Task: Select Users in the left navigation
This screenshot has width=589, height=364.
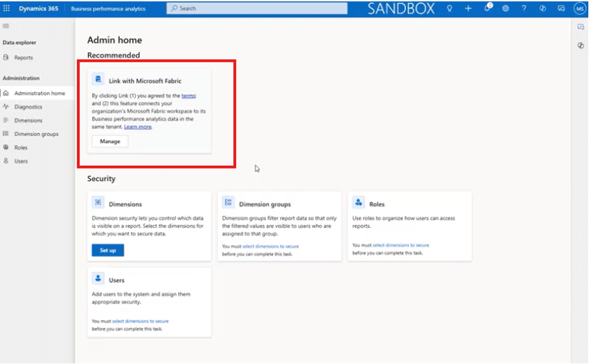Action: coord(21,161)
